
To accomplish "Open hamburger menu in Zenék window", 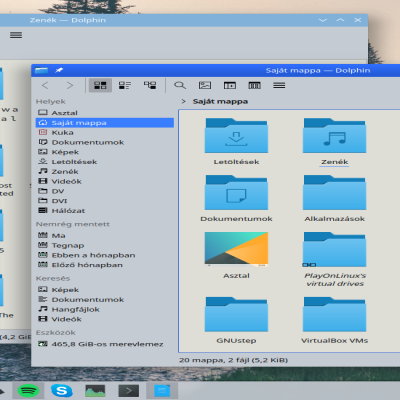I will [x=16, y=35].
